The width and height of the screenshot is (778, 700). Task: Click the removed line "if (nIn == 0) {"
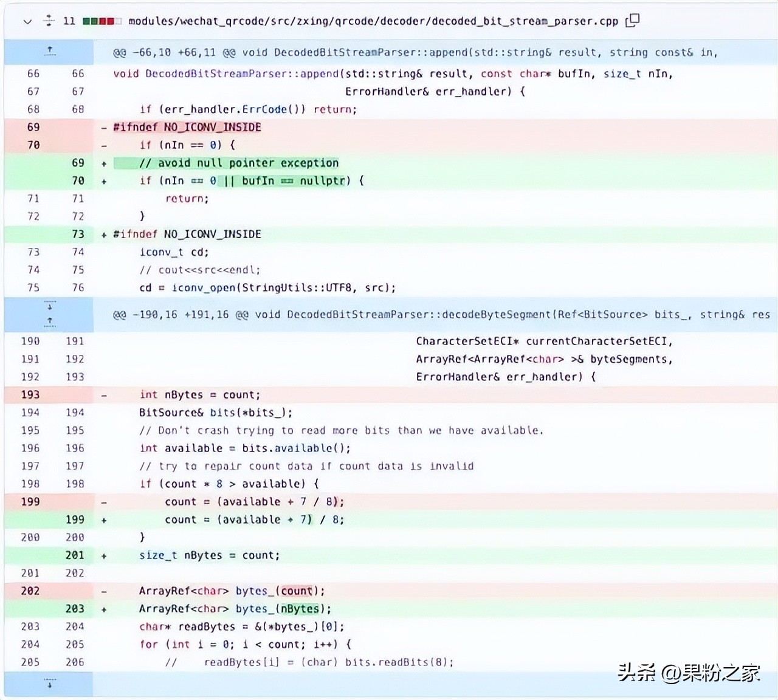(188, 145)
